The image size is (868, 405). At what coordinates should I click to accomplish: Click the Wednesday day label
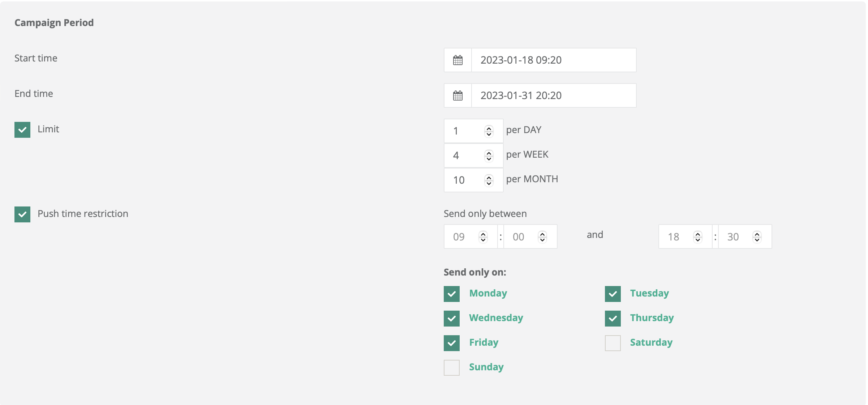(496, 318)
